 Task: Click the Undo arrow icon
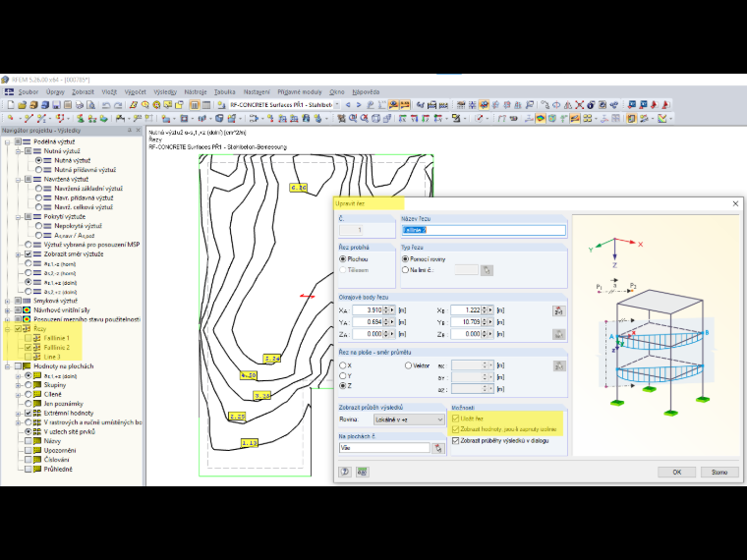click(x=106, y=105)
